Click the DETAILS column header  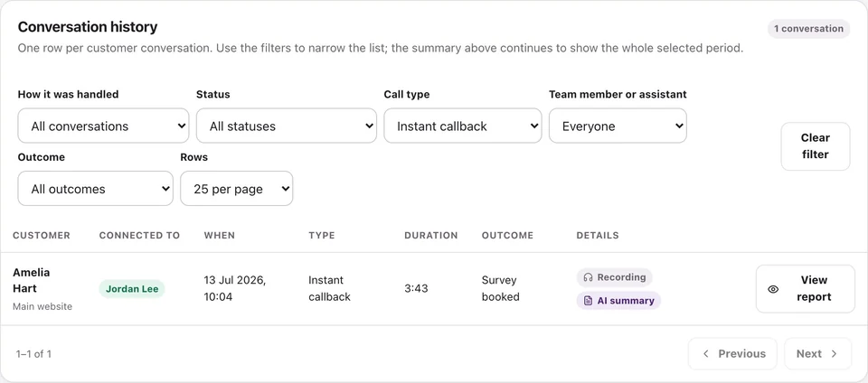coord(598,236)
